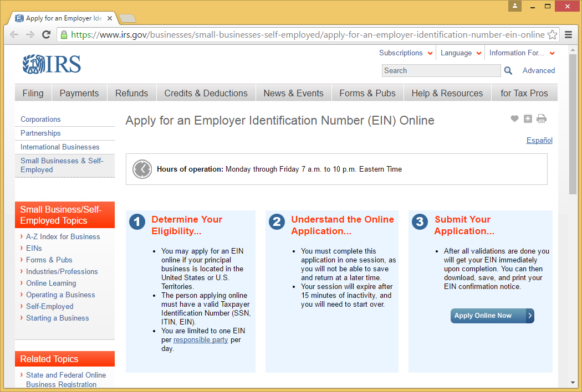Expand the Information For dropdown

point(522,53)
